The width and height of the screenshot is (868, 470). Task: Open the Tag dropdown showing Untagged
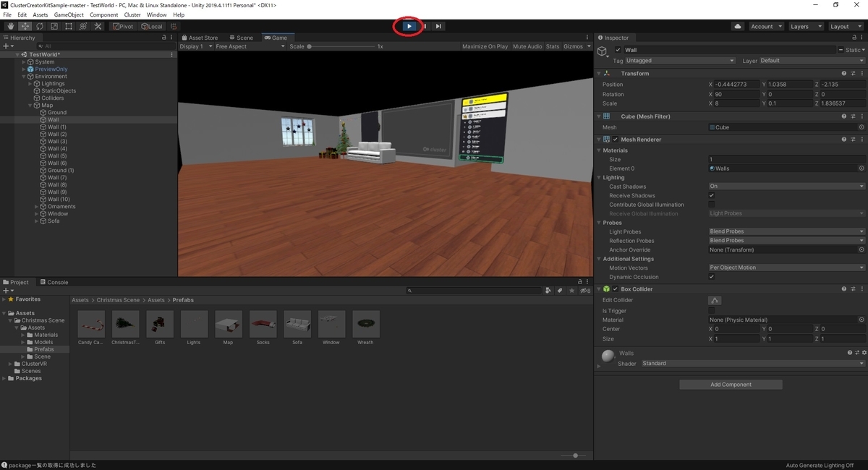coord(681,61)
